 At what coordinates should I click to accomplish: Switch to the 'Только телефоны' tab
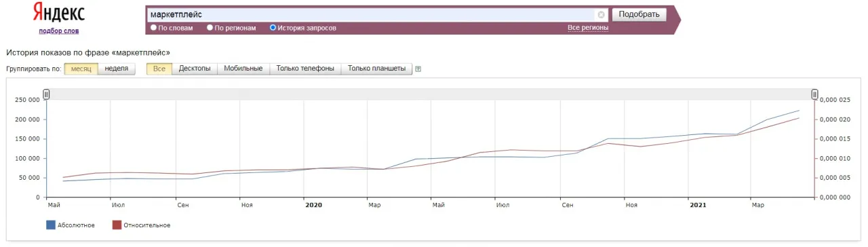pyautogui.click(x=305, y=69)
